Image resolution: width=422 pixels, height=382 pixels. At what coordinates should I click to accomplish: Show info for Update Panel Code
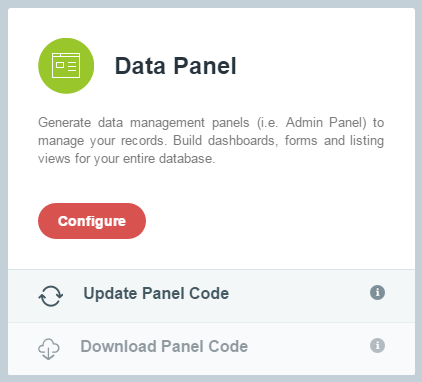click(377, 293)
